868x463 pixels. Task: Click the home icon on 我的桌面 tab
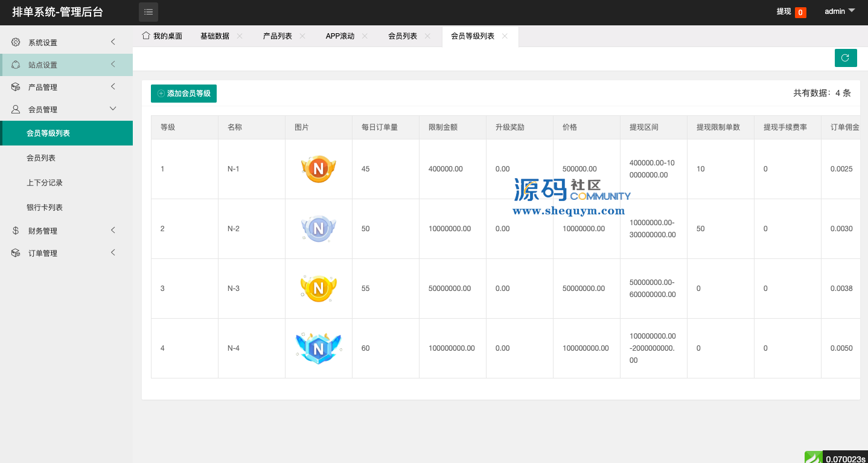click(x=145, y=36)
